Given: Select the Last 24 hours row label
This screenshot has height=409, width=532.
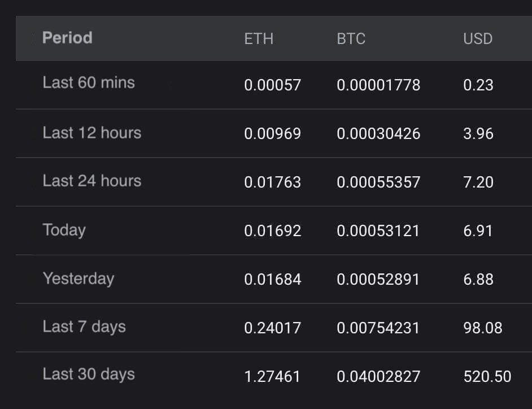Looking at the screenshot, I should coord(92,181).
